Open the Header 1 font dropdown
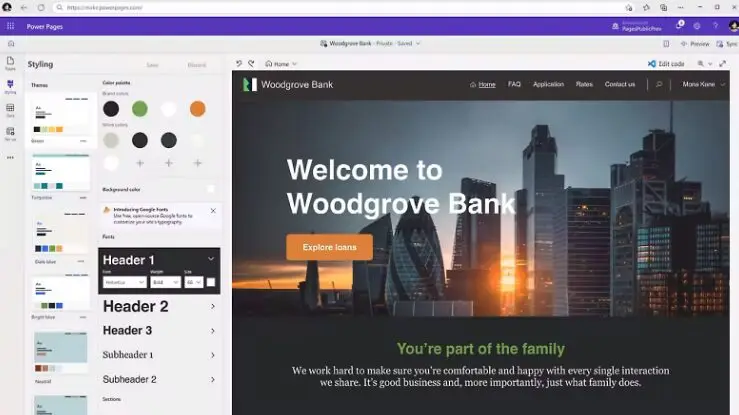 tap(124, 282)
